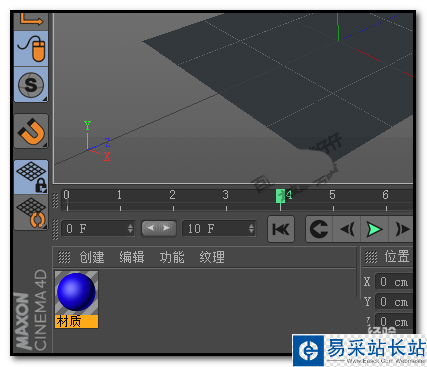Toggle the Solo viewport S icon

pos(31,84)
